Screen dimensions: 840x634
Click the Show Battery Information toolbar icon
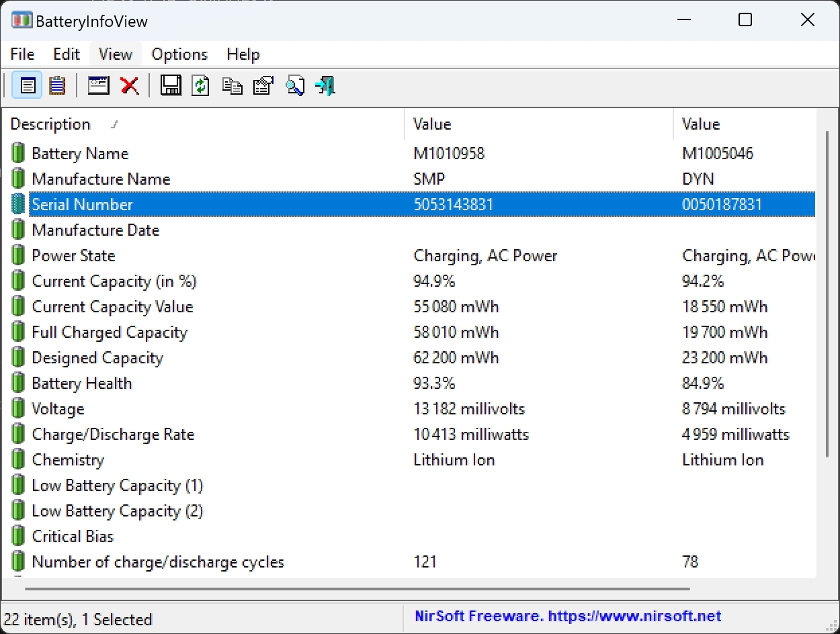click(28, 86)
